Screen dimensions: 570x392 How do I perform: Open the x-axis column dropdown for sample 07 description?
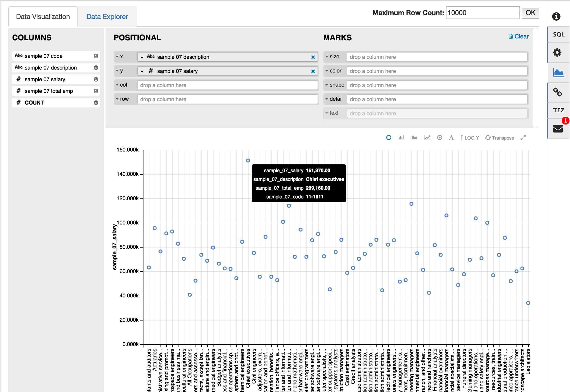pyautogui.click(x=142, y=57)
